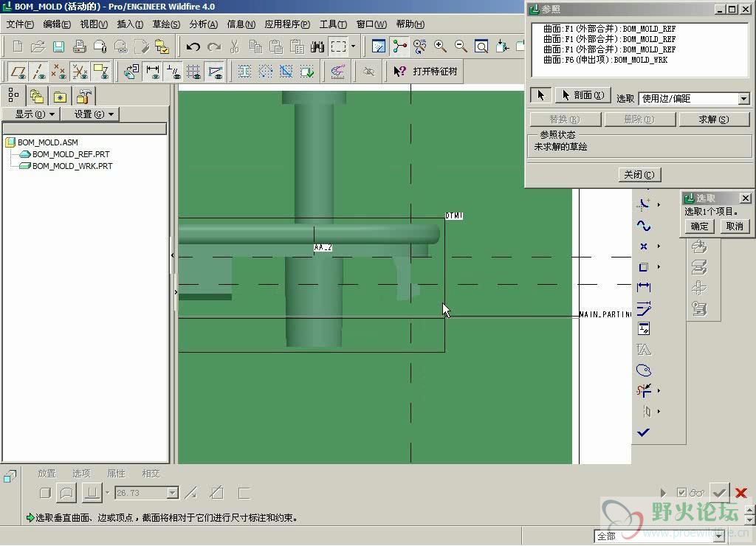The height and width of the screenshot is (546, 756).
Task: Choose the use edge sketch tool
Action: click(x=644, y=267)
